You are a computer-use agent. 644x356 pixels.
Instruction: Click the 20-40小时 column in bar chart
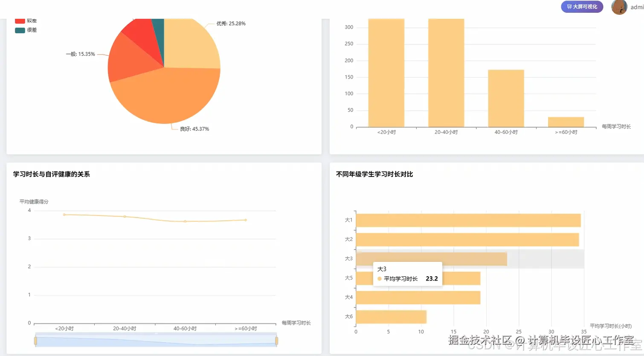coord(446,73)
